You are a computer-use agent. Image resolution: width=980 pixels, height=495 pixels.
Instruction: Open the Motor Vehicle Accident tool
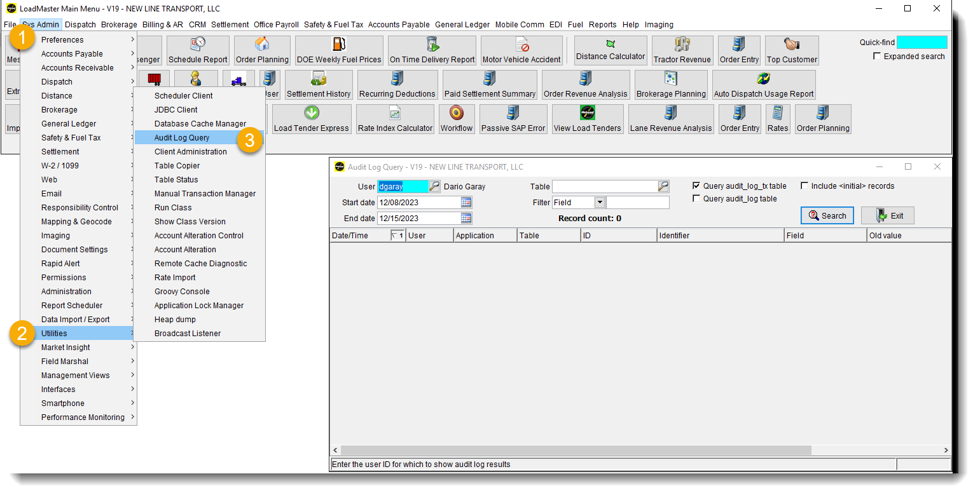point(521,50)
